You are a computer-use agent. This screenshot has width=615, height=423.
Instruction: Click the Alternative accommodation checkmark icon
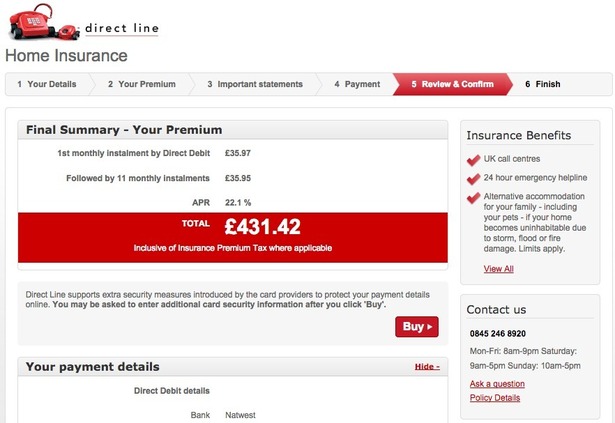(473, 198)
